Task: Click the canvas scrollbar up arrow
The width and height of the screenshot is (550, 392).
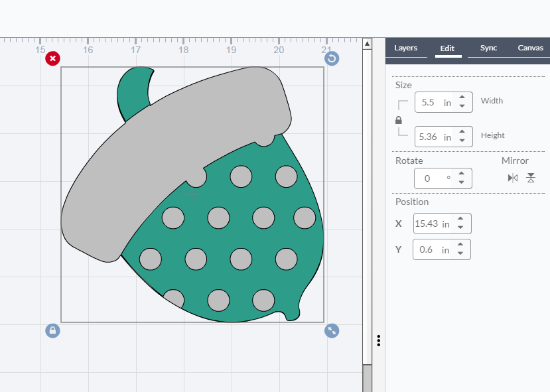Action: pos(367,44)
